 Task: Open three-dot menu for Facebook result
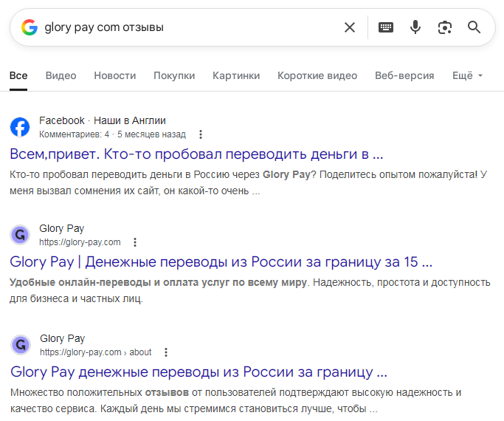coord(201,134)
